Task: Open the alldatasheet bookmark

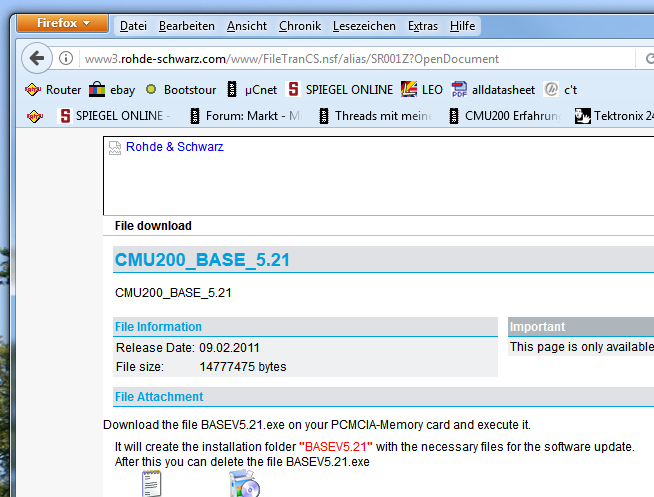Action: 493,90
